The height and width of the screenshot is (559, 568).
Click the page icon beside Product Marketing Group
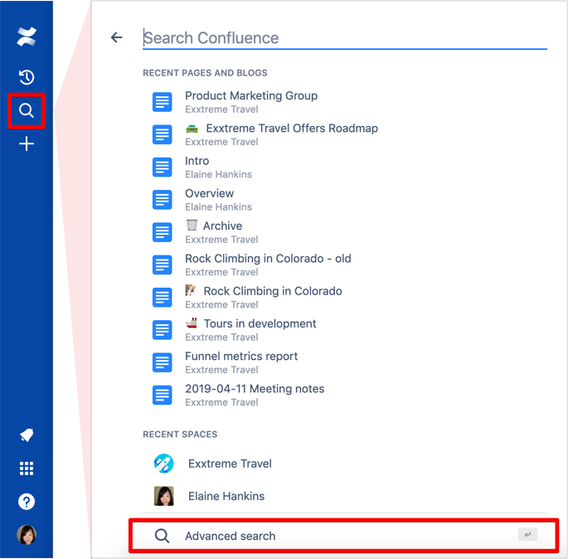coord(162,102)
